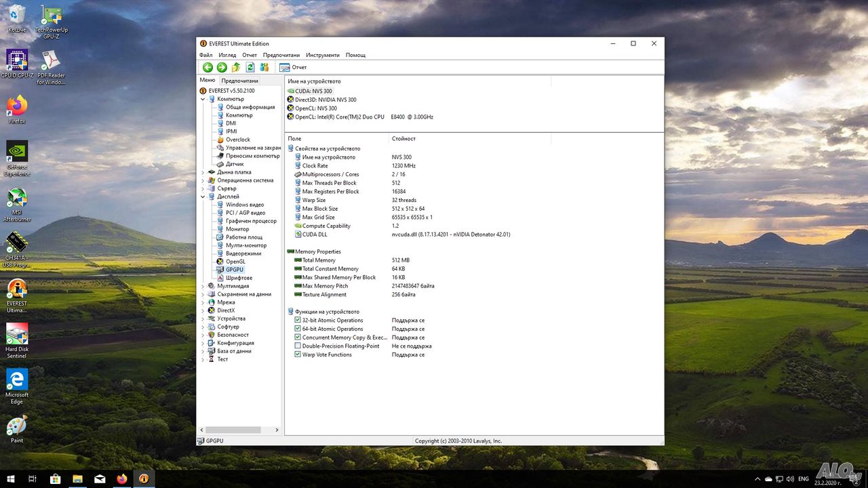Click the ENG language indicator
The image size is (868, 488).
(x=804, y=479)
